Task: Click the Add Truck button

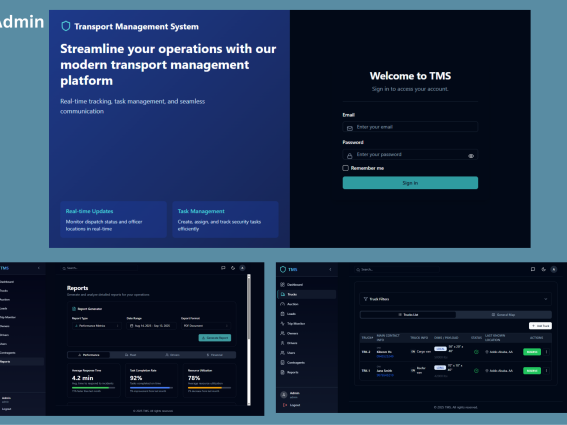Action: point(540,326)
